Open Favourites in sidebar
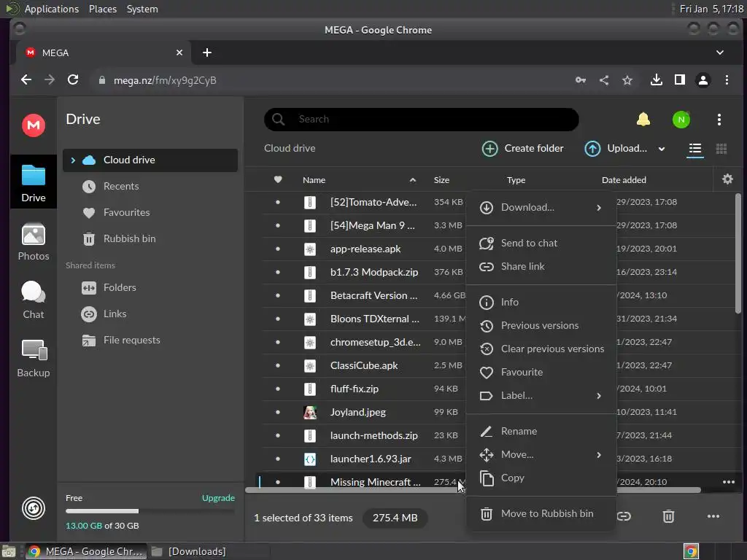747x560 pixels. [150, 212]
